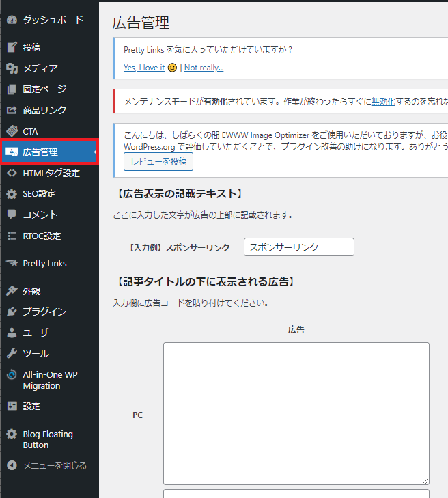Click the pages icon beside 固定ページ

[12, 89]
